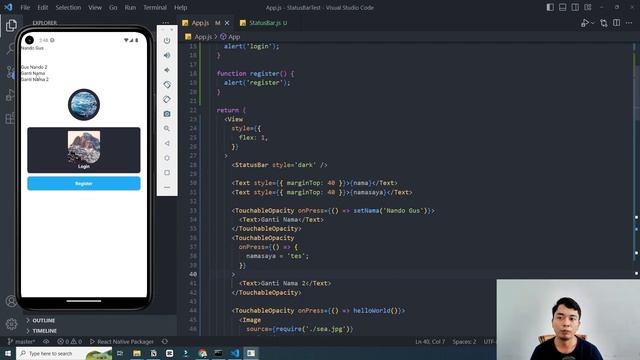Click the emulator home circle button
640x360 pixels.
pos(167,158)
